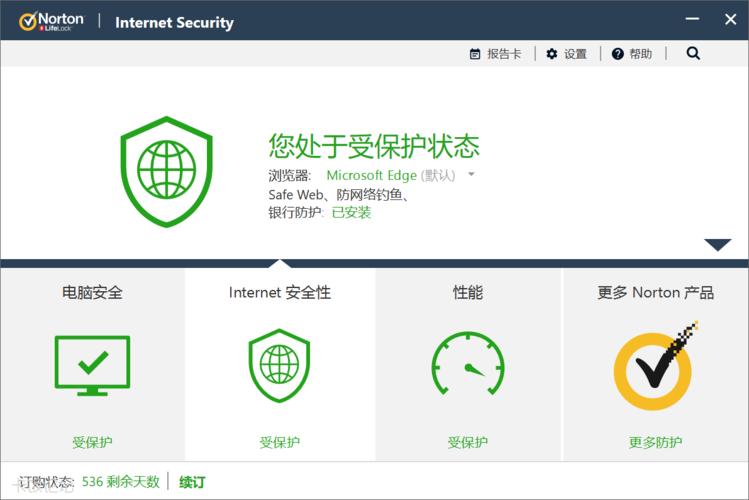Select the 电脑安全 tab
749x500 pixels.
pos(92,292)
